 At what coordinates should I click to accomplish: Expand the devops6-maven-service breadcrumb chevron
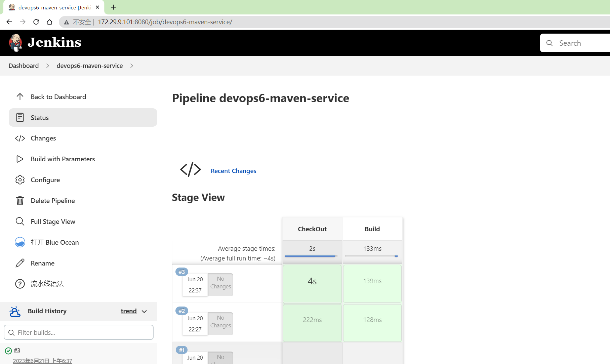coord(132,66)
